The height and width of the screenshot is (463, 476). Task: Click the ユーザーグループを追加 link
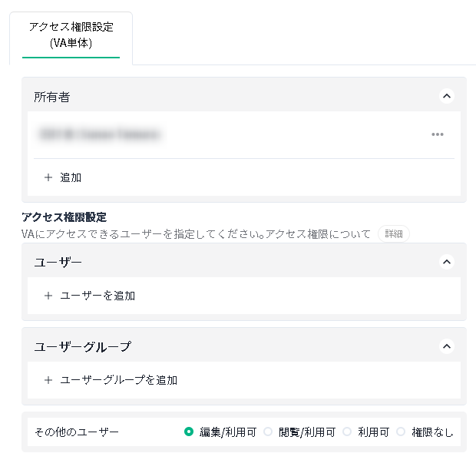click(x=119, y=380)
